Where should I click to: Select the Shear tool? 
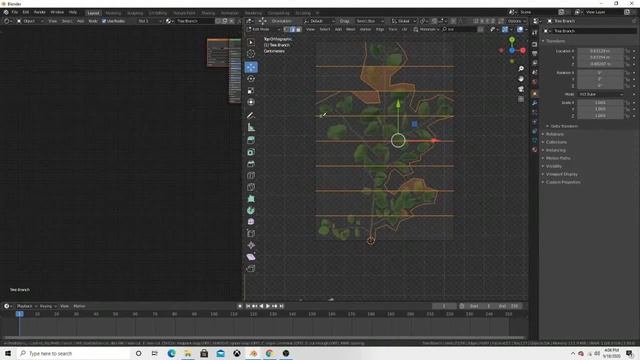pos(251,257)
